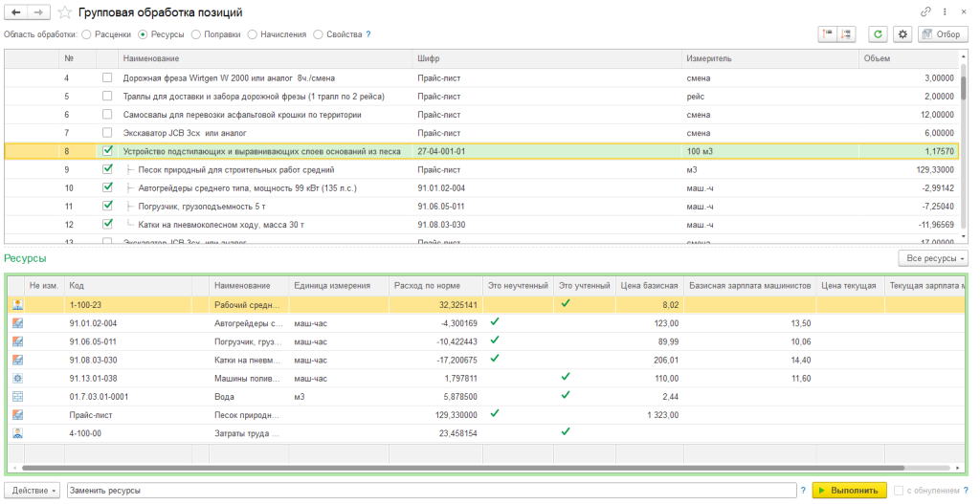Open settings via the gear icon
The width and height of the screenshot is (980, 504).
coord(902,34)
